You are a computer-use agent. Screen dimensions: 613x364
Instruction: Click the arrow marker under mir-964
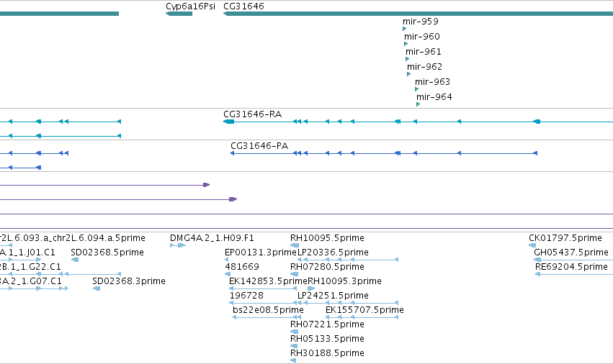(x=418, y=104)
